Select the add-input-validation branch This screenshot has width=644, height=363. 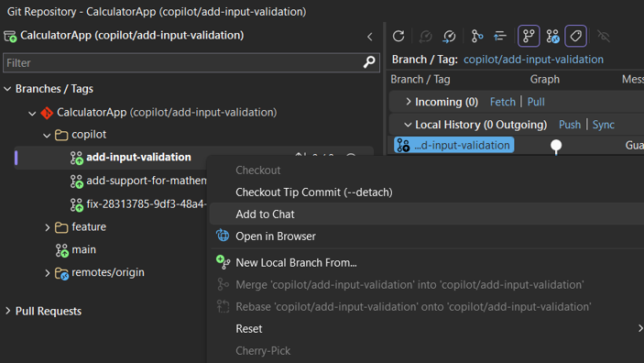tap(138, 157)
